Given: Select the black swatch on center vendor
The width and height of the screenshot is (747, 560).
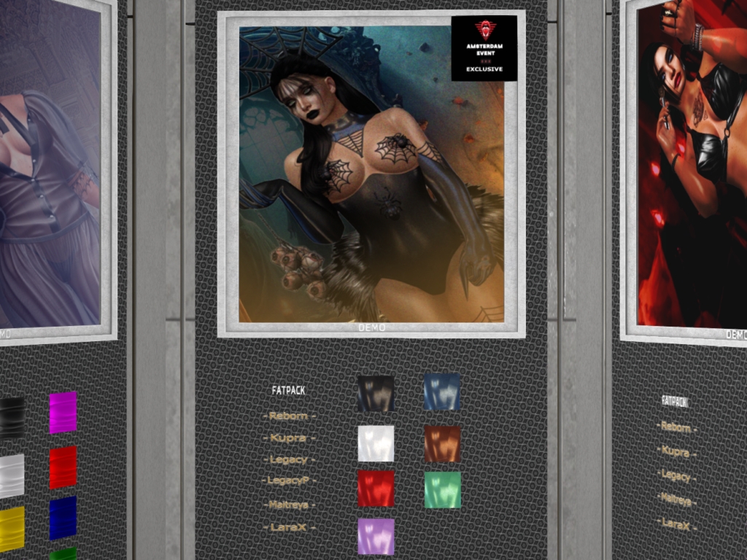Looking at the screenshot, I should point(376,394).
